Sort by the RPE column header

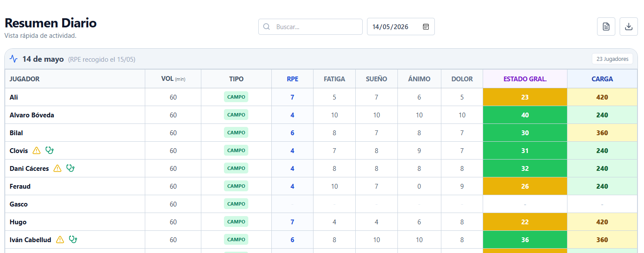(292, 79)
